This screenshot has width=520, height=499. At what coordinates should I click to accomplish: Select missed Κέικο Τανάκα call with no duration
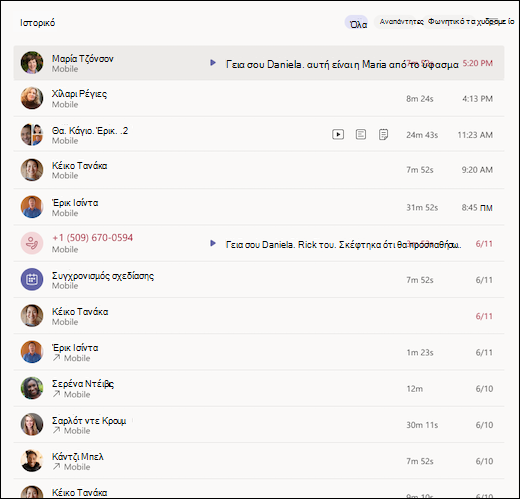[259, 316]
